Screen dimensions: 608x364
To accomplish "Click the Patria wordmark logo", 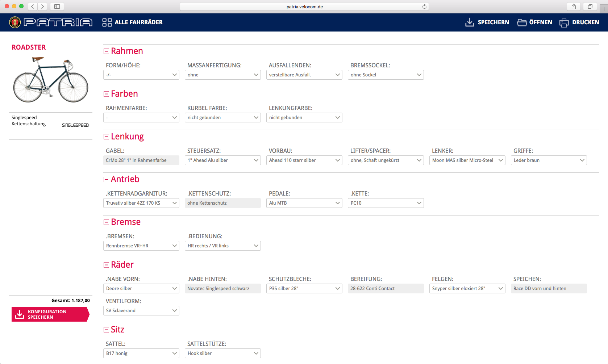I will 58,22.
